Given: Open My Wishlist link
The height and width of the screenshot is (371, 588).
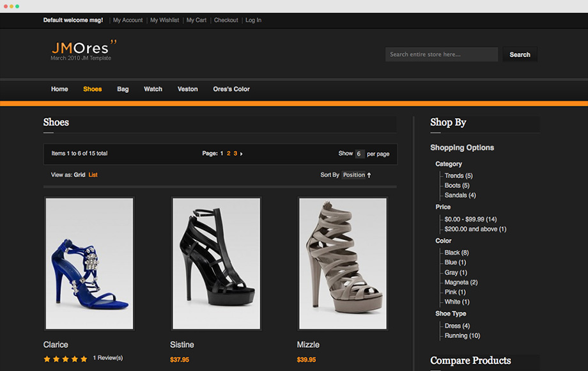Looking at the screenshot, I should click(x=165, y=20).
